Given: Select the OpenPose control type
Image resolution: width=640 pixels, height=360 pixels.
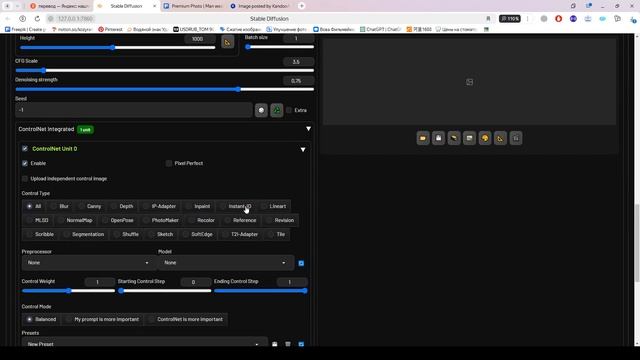Looking at the screenshot, I should pos(118,220).
